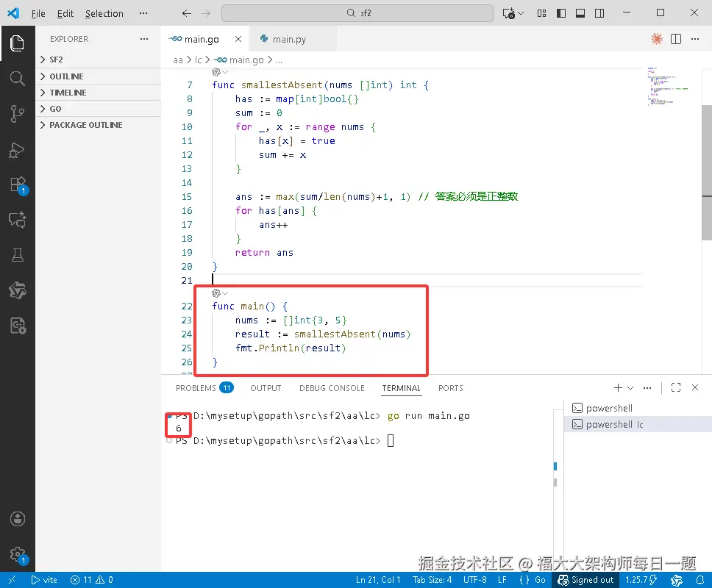Screen dimensions: 712x588
Task: Click the Selection menu
Action: [x=104, y=14]
